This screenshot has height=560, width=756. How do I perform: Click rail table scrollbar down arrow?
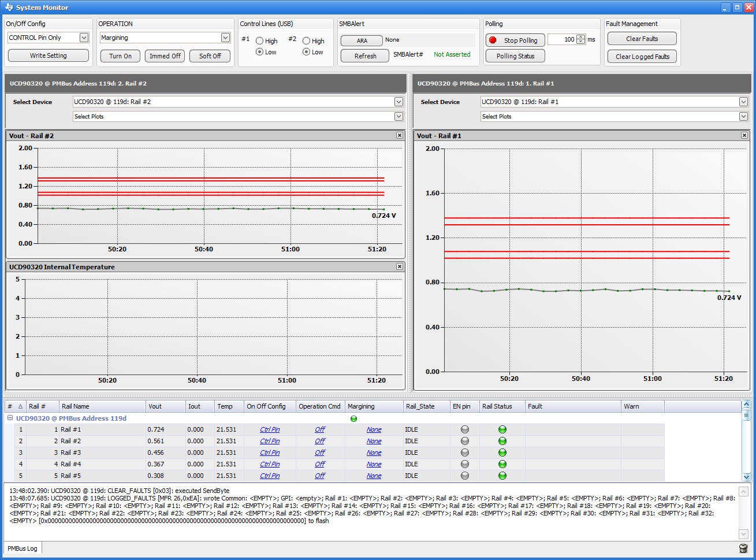746,477
